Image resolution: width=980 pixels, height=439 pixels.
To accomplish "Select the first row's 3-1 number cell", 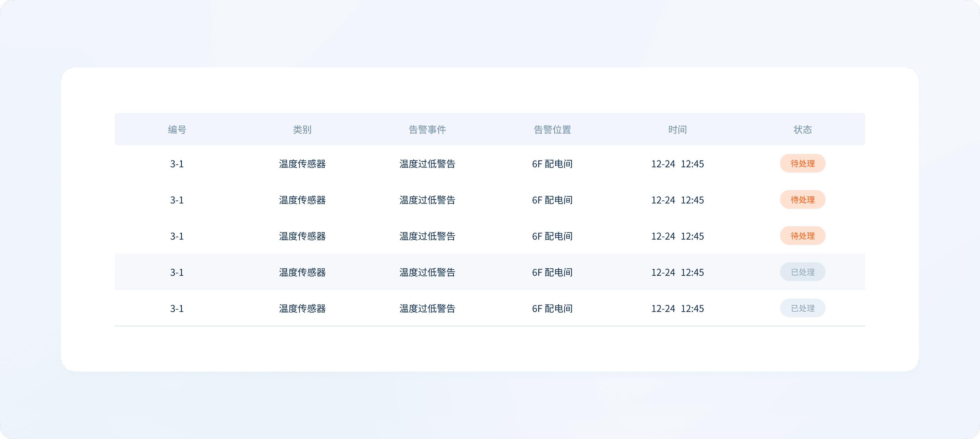I will (177, 164).
